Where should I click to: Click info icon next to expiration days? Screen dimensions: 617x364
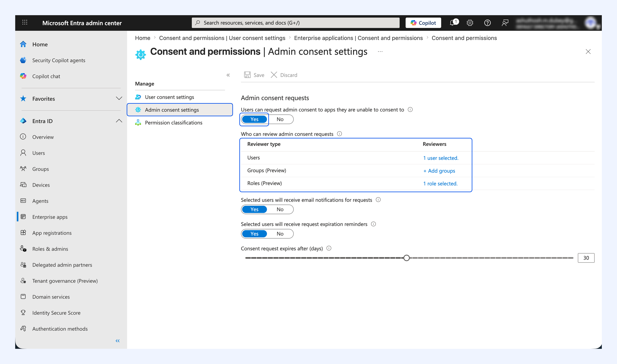coord(329,248)
